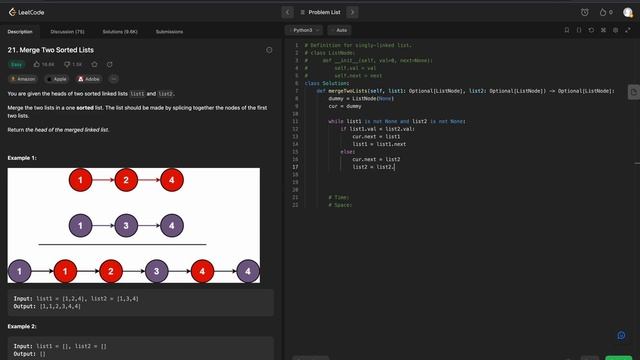Start the timer alarm clock icon

point(584,12)
